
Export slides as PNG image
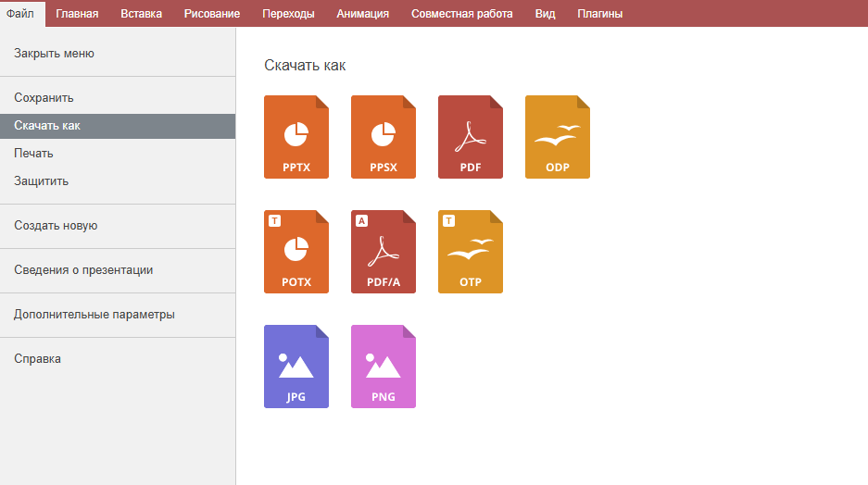coord(384,367)
